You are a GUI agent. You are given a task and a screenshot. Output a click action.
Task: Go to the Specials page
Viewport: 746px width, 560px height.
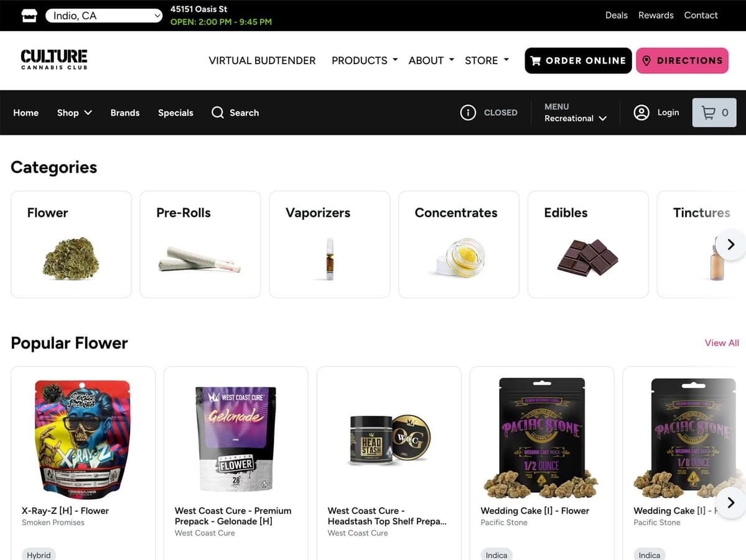tap(175, 113)
